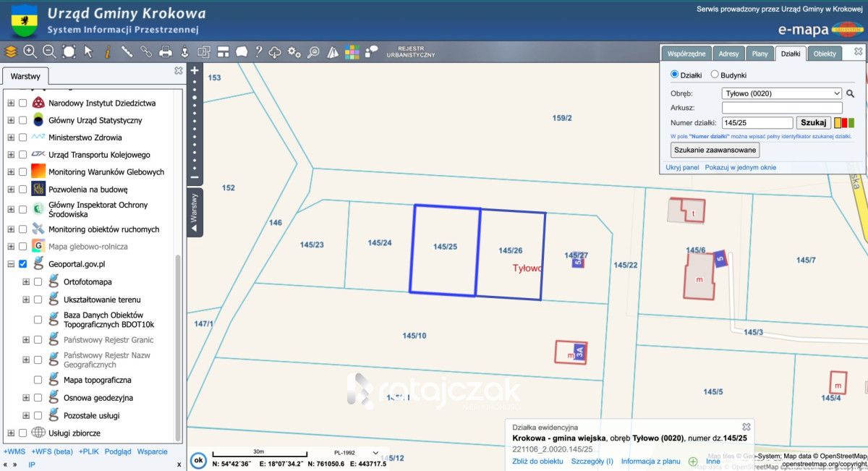Open Rejestr Urbanistyczny from toolbar
The image size is (868, 471).
pos(411,51)
